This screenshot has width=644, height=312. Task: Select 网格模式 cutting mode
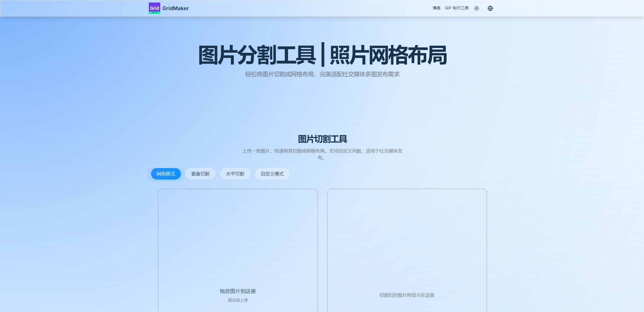tap(166, 174)
